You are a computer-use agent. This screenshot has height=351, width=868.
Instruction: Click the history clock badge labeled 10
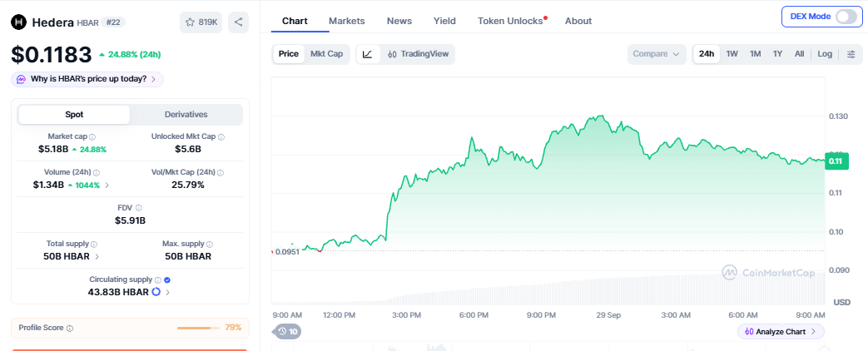coord(289,332)
